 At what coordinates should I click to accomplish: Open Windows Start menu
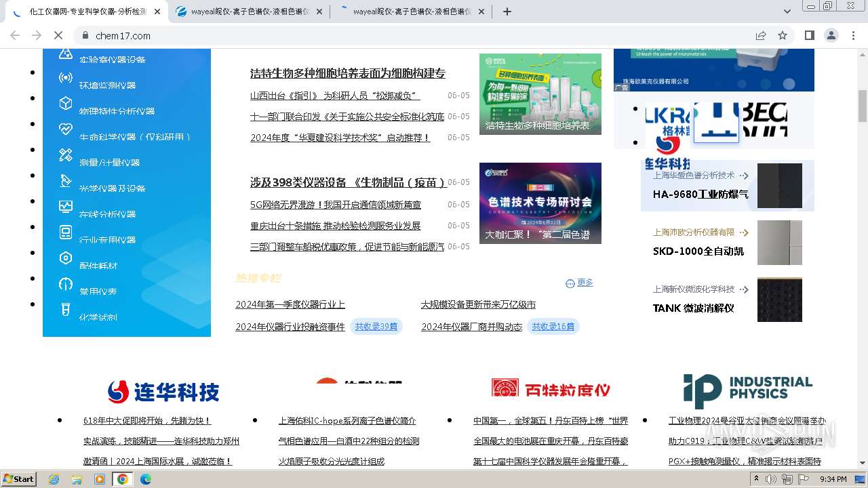19,479
